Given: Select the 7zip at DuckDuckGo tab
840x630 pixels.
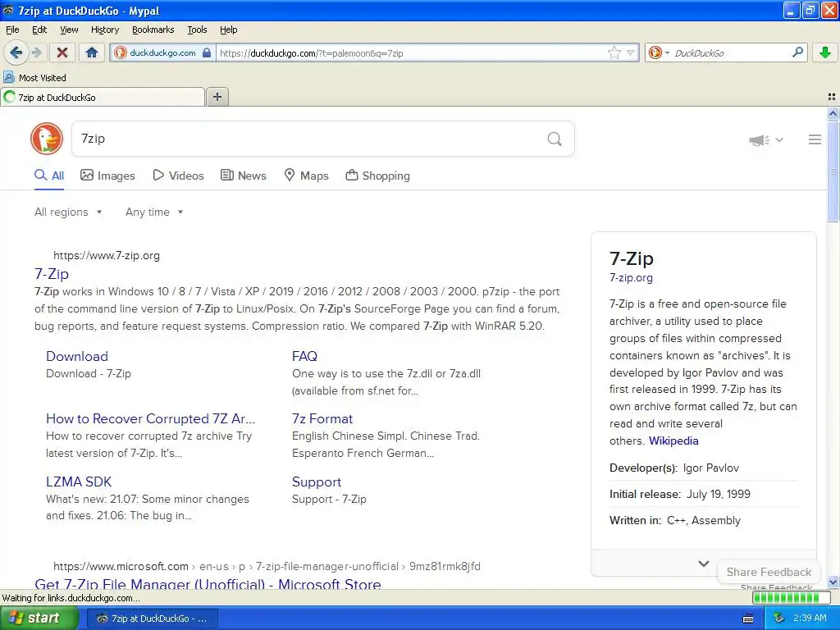Looking at the screenshot, I should (103, 97).
